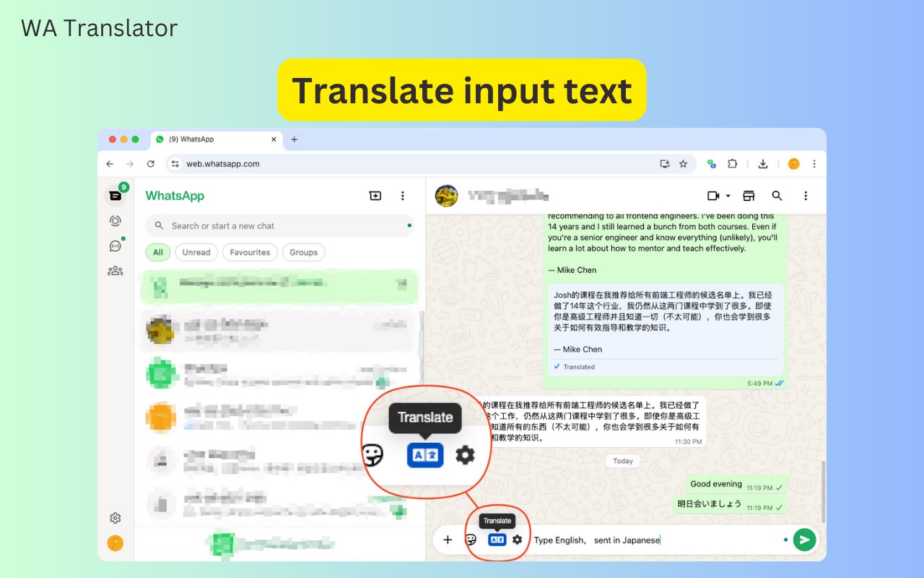The width and height of the screenshot is (924, 578).
Task: Open the sticker and emoji picker in compose bar
Action: click(471, 540)
